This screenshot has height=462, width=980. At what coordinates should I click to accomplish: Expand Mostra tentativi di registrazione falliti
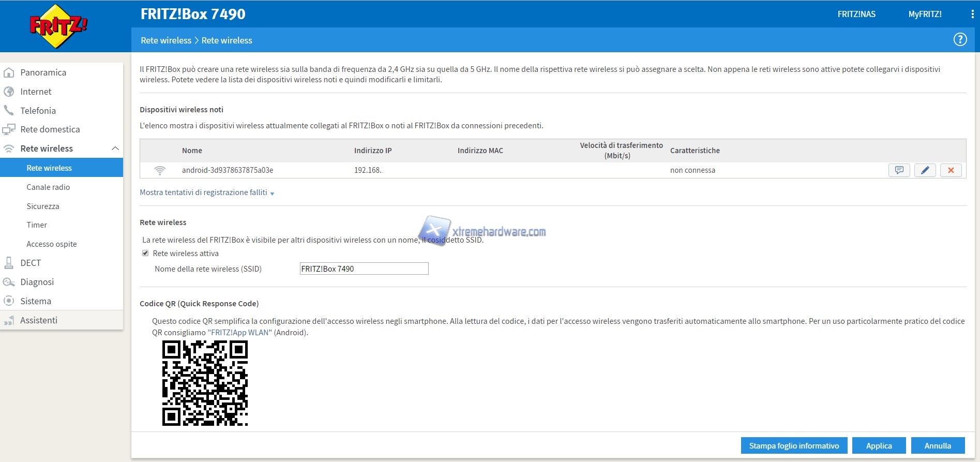pyautogui.click(x=206, y=192)
